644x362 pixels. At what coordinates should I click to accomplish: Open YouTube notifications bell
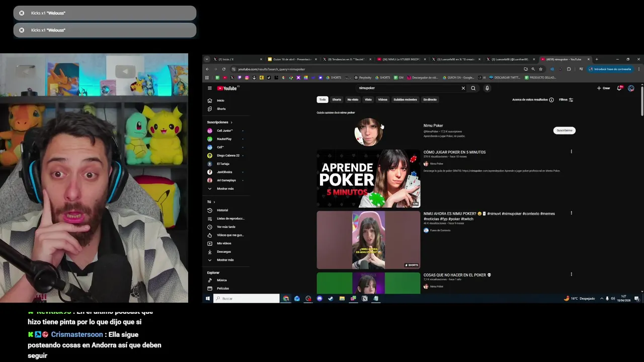point(619,88)
